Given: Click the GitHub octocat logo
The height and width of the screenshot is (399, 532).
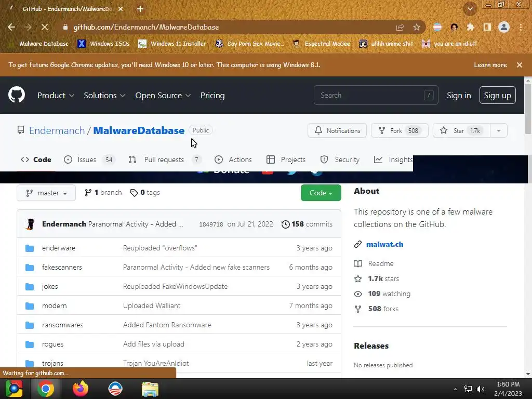Looking at the screenshot, I should tap(17, 95).
